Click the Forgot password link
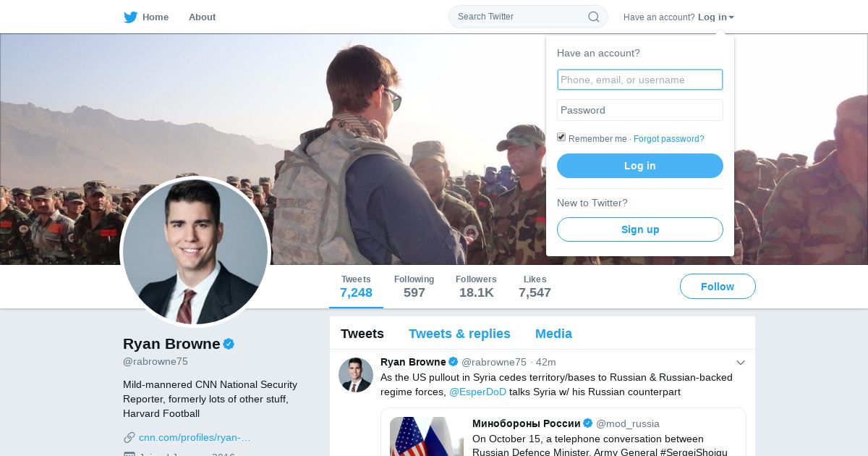This screenshot has width=868, height=456. 668,139
